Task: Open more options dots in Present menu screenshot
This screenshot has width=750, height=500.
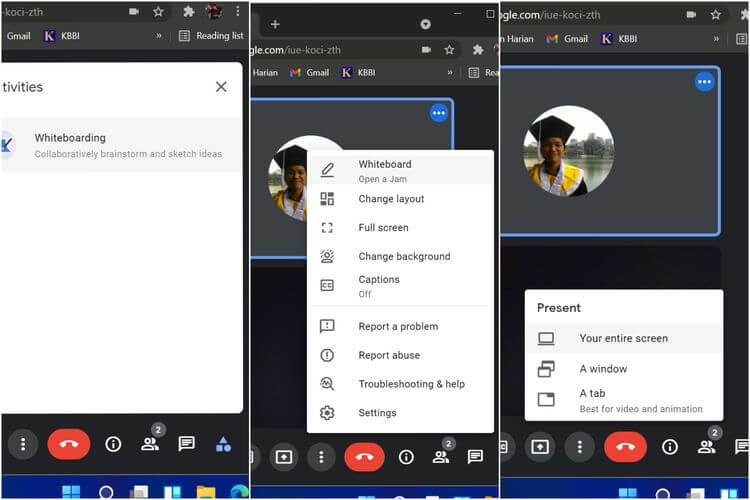Action: tap(579, 447)
